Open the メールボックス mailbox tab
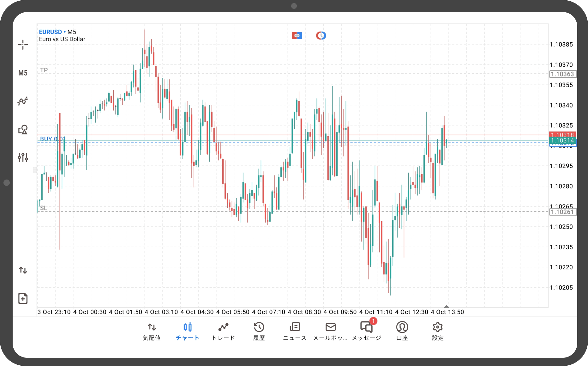This screenshot has height=366, width=588. [x=330, y=332]
